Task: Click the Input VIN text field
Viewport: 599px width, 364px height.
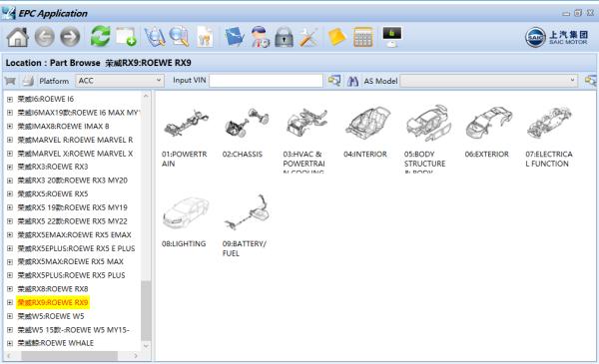Action: point(266,81)
